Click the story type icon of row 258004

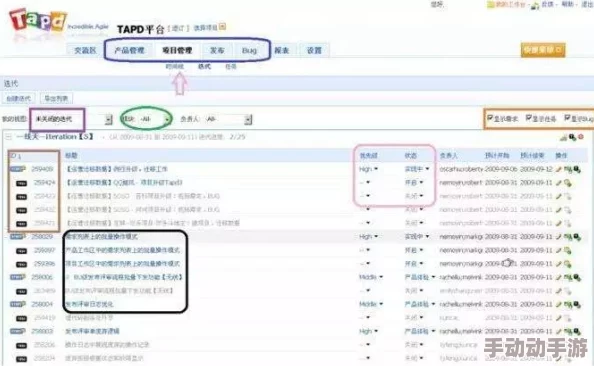coord(18,304)
